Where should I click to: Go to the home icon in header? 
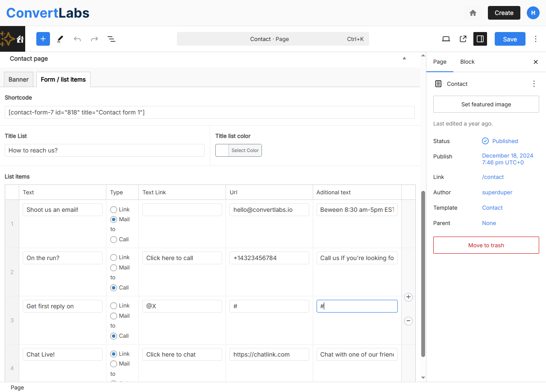pyautogui.click(x=473, y=13)
